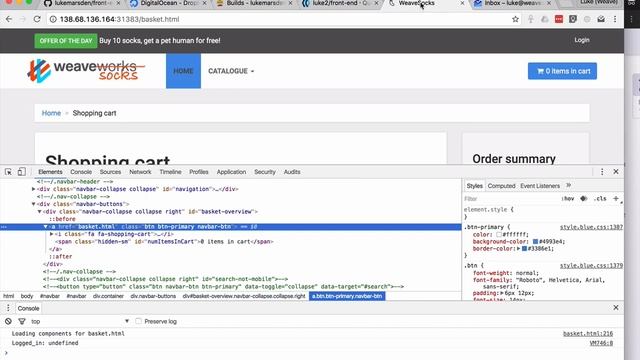
Task: Clear the console with the ban icon
Action: [8, 321]
